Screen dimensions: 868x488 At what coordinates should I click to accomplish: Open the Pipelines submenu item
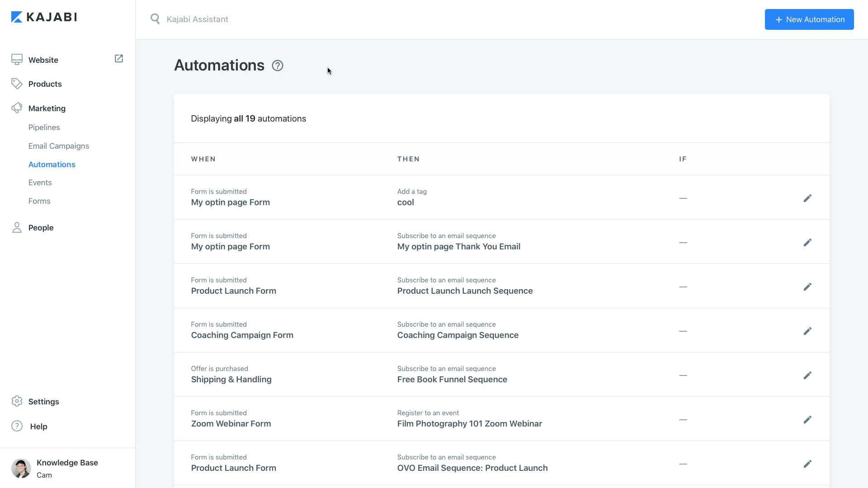[x=44, y=127]
